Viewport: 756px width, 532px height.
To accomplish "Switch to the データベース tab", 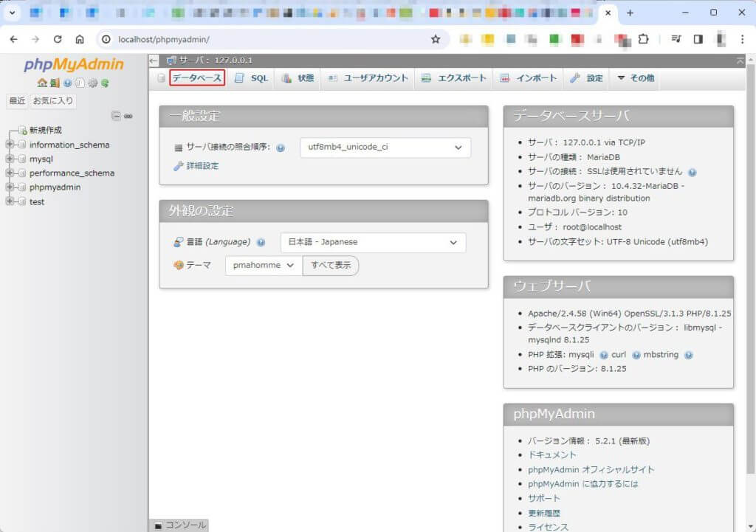I will (x=196, y=78).
